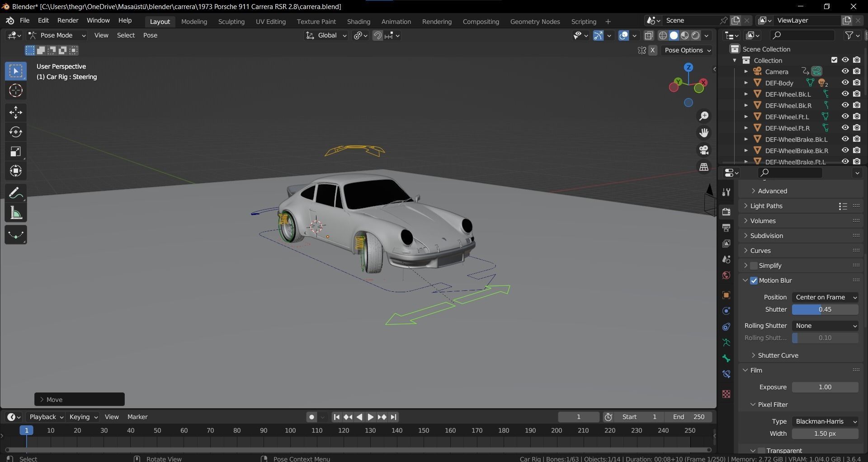Hide DEF-Body in viewport
Image resolution: width=868 pixels, height=462 pixels.
tap(845, 83)
